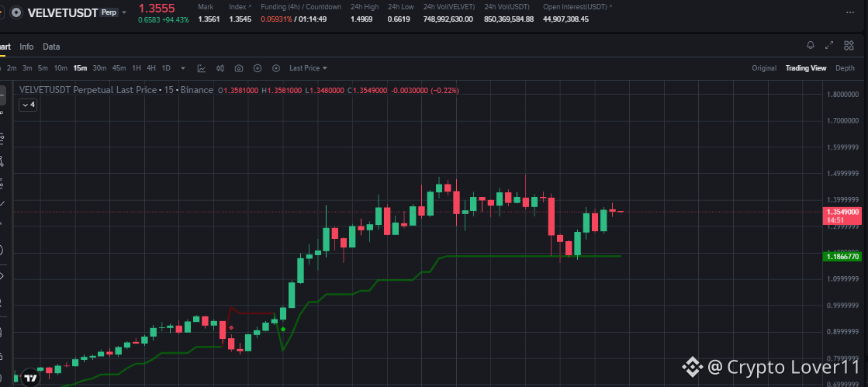Viewport: 868px width, 387px height.
Task: Switch to the Info tab
Action: click(x=26, y=47)
